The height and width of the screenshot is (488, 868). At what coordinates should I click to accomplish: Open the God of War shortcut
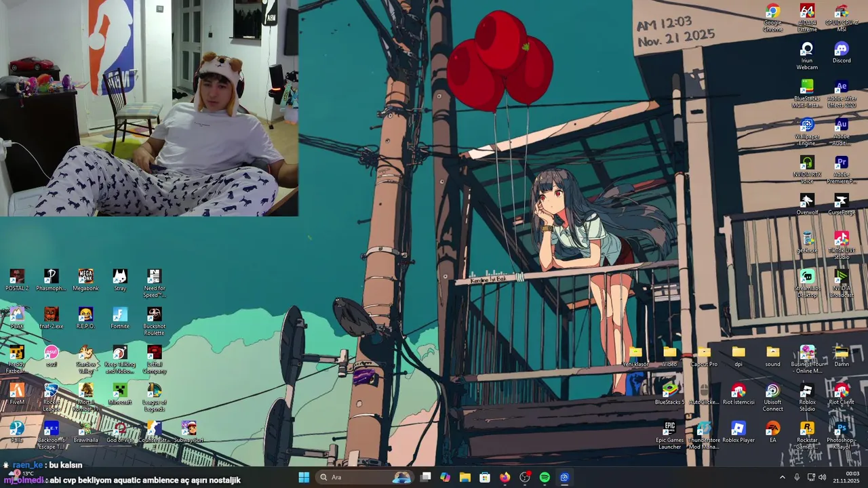pyautogui.click(x=120, y=431)
